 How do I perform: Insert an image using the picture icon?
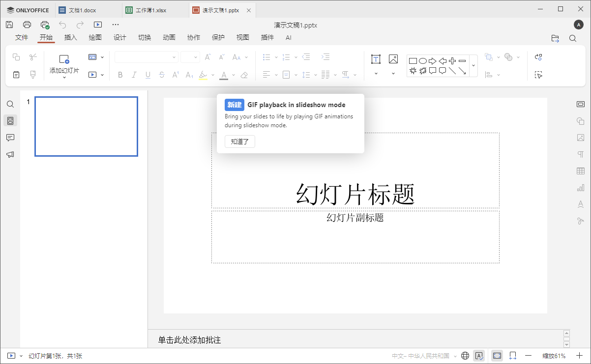(393, 58)
